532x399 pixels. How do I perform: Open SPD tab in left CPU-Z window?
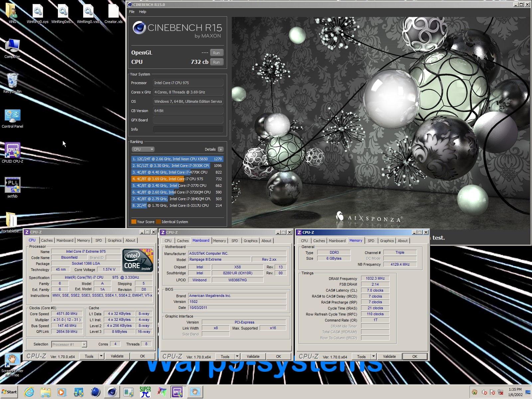point(99,240)
